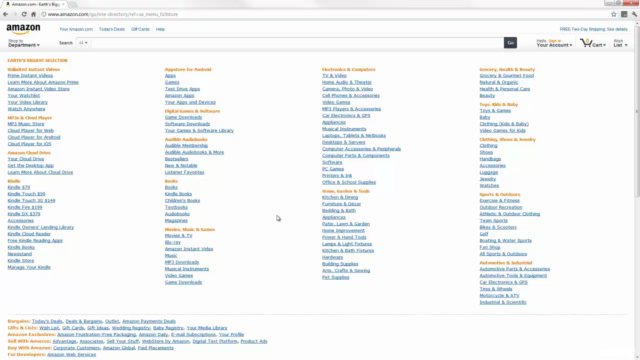The width and height of the screenshot is (640, 360).
Task: Open Manage Your Kindle link
Action: coord(29,267)
